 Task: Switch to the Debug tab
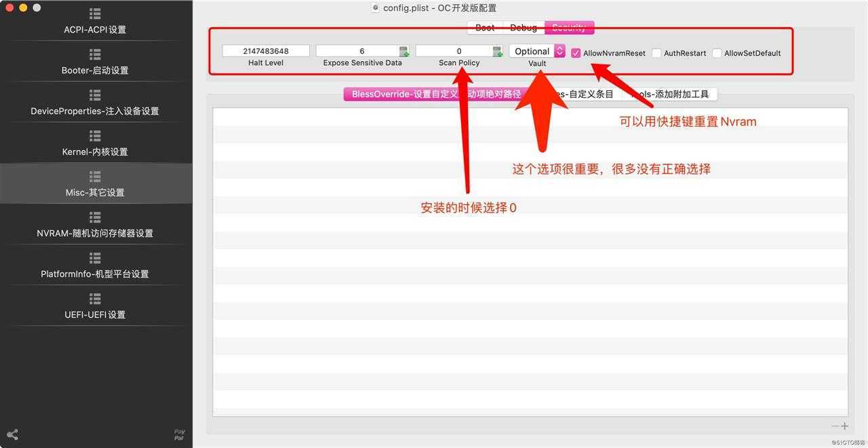524,28
